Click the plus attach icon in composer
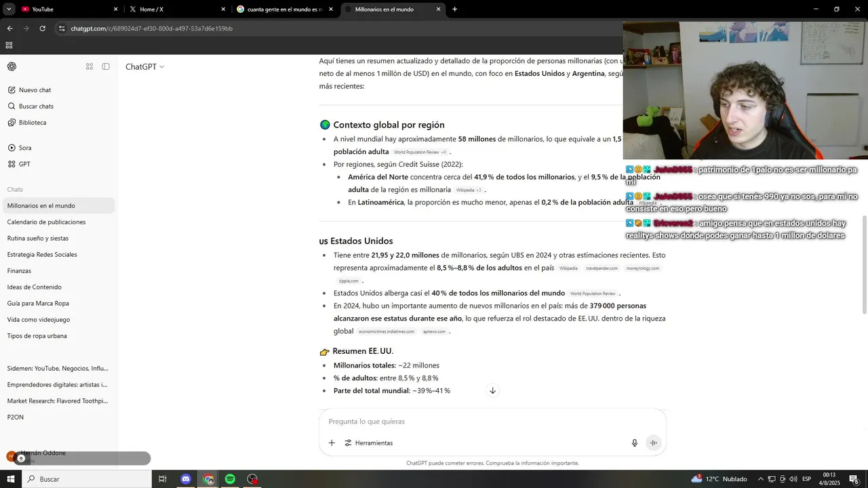This screenshot has height=488, width=868. point(332,443)
